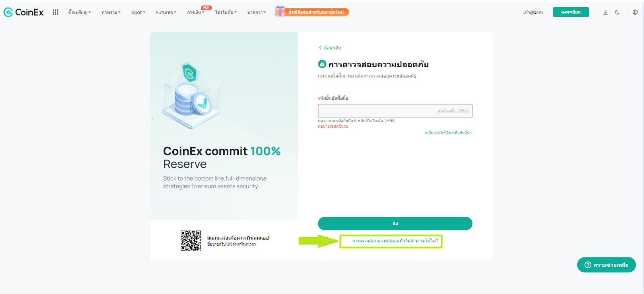Click the CoinEx logo
644x294 pixels.
point(23,12)
